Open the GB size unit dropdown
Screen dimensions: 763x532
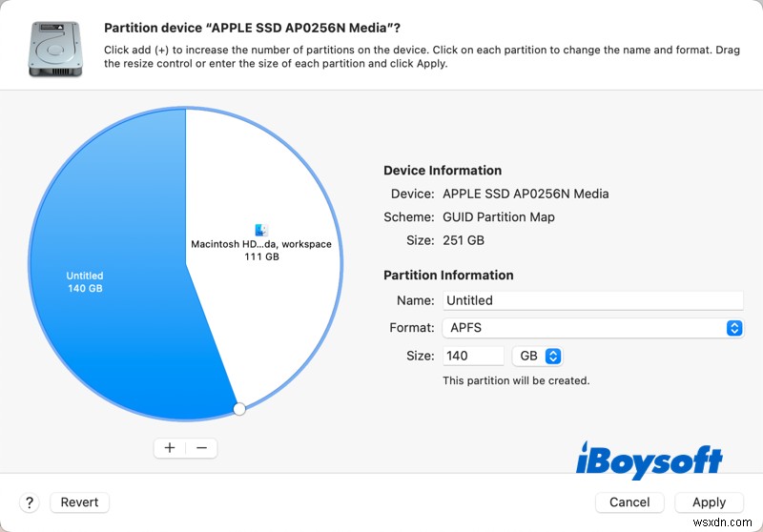click(x=537, y=356)
